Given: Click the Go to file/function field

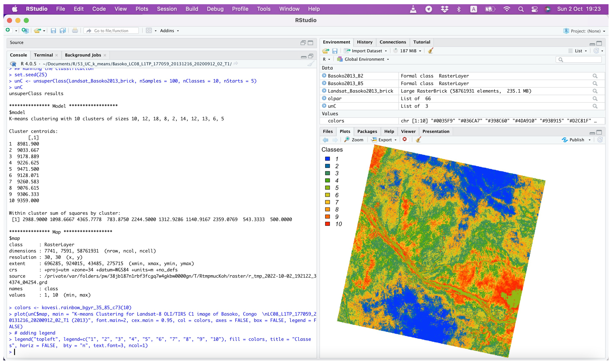Looking at the screenshot, I should point(111,31).
